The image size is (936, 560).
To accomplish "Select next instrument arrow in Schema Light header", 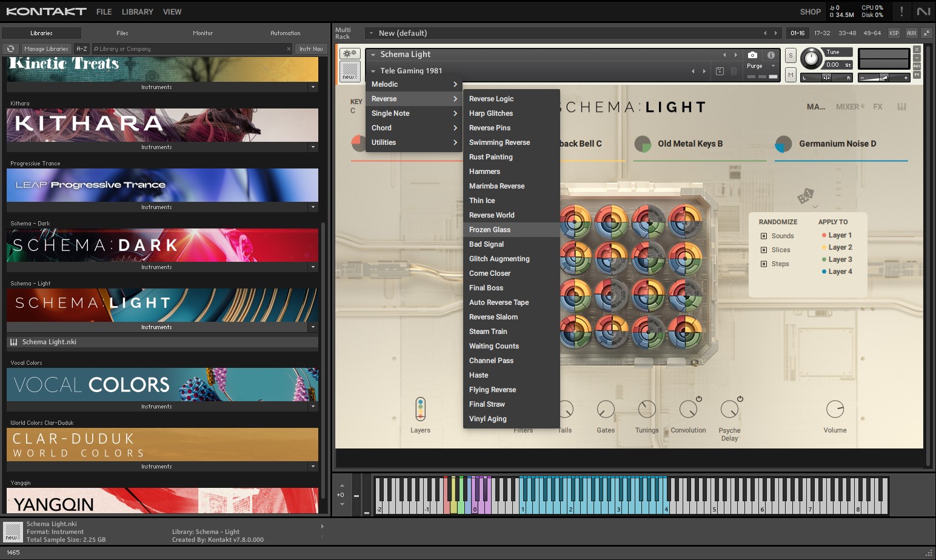I will click(x=736, y=55).
